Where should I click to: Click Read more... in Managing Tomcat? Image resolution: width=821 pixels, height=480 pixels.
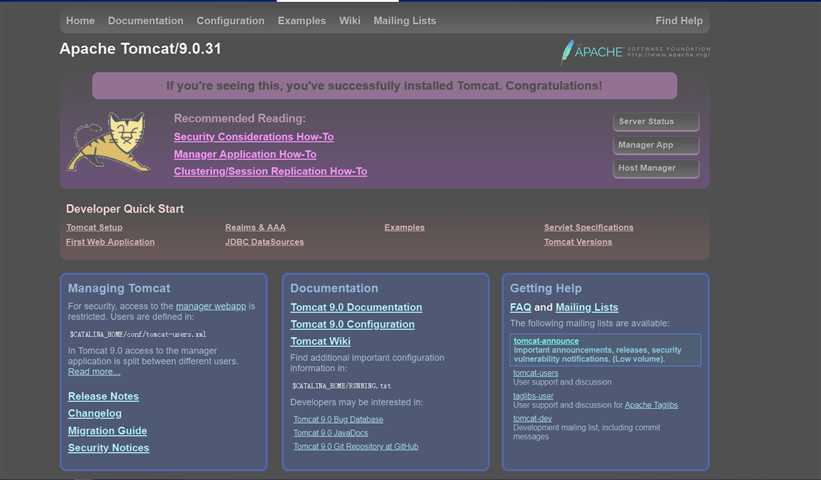(94, 372)
